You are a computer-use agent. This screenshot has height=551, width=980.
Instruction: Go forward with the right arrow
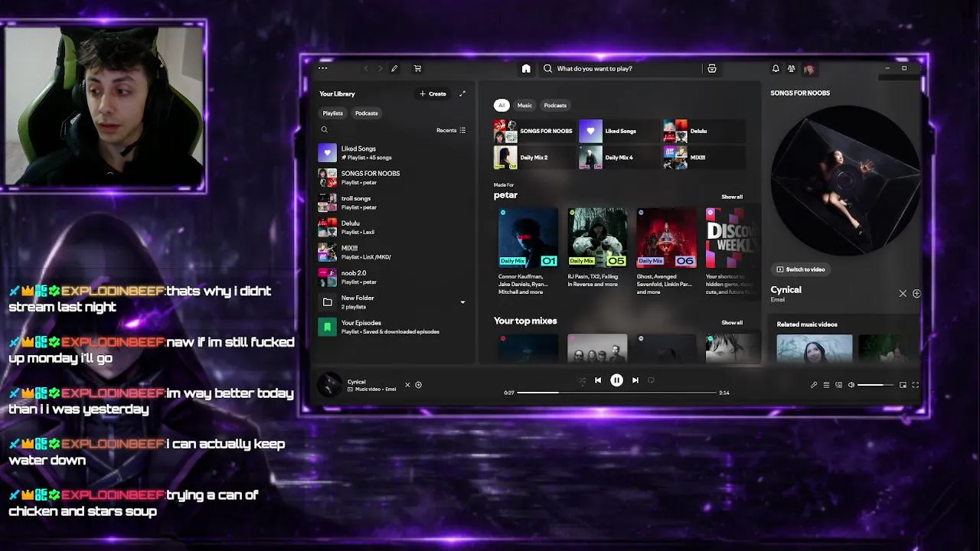(x=380, y=69)
